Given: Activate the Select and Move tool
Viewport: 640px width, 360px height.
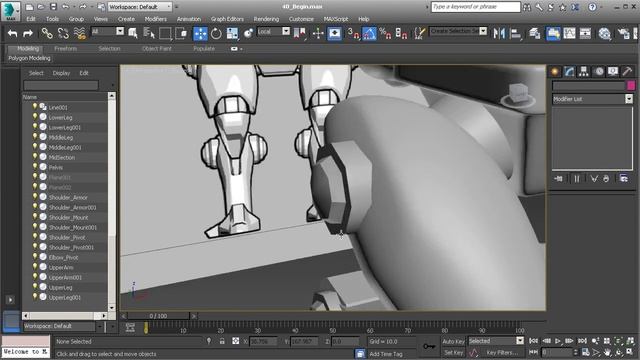Looking at the screenshot, I should [x=200, y=33].
